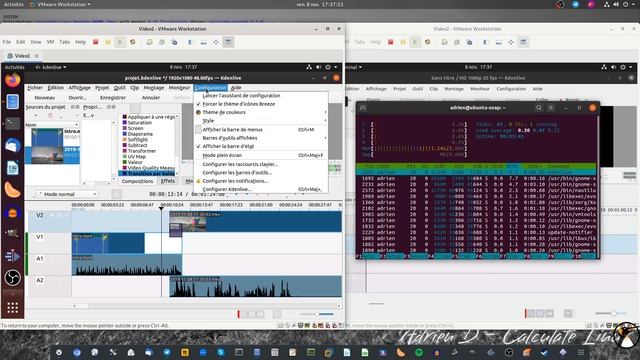Viewport: 640px width, 360px height.
Task: Open the Firefox icon in Ubuntu dock
Action: point(13,80)
